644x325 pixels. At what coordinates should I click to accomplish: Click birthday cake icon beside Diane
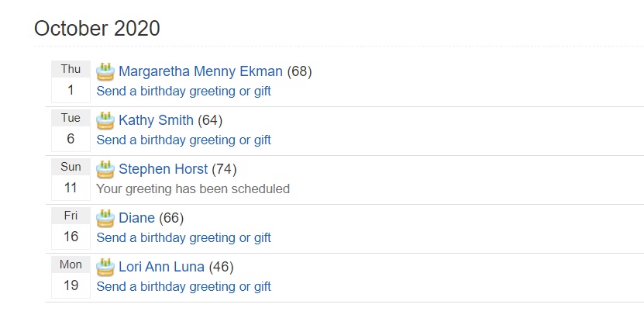tap(105, 218)
